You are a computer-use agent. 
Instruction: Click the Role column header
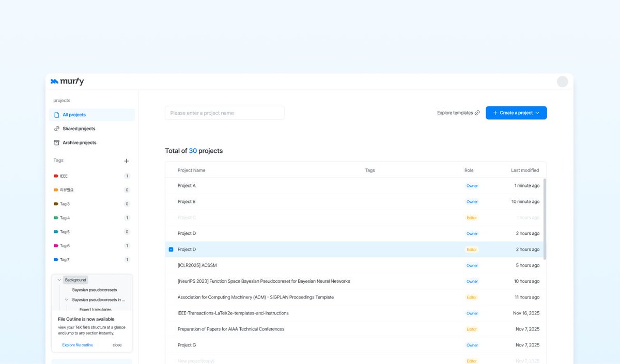point(469,170)
